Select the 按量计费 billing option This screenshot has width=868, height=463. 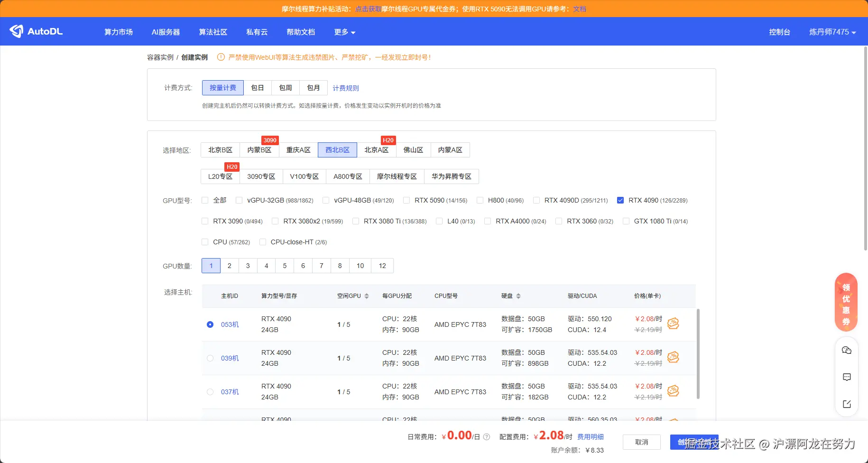point(223,88)
